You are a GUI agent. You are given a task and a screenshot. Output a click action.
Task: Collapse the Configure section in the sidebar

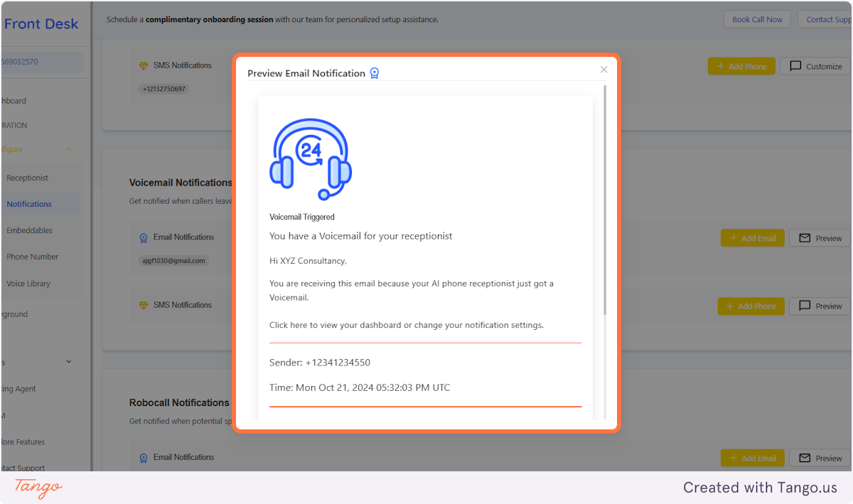click(x=68, y=149)
